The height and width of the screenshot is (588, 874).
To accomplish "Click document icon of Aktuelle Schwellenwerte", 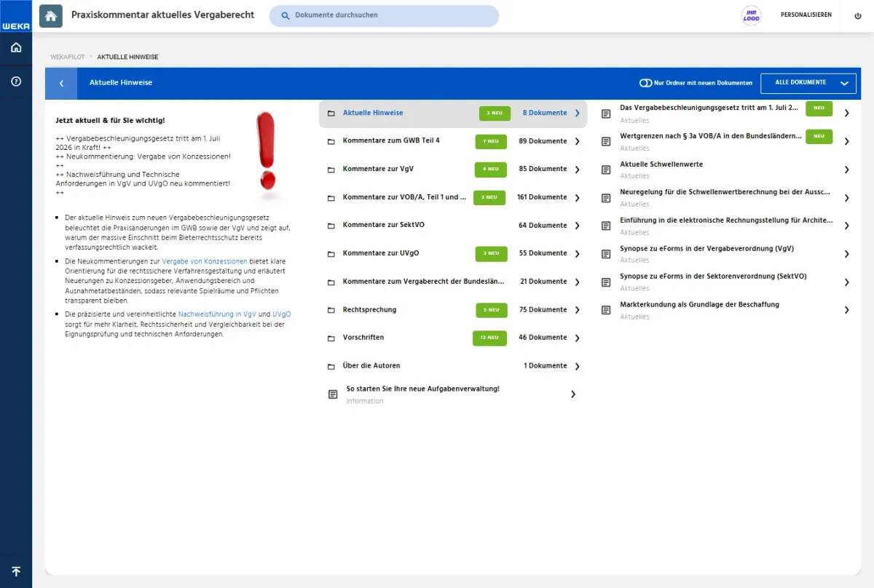I will coord(606,170).
